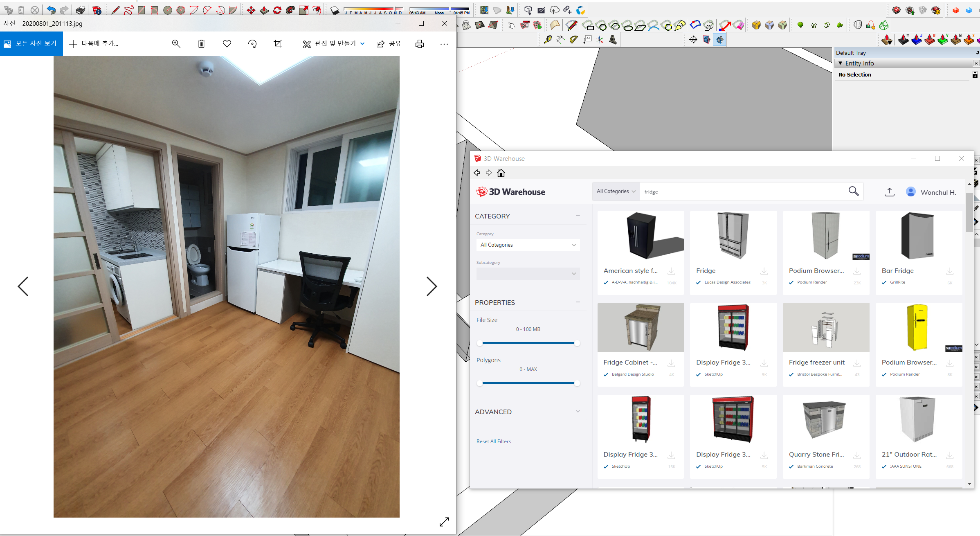Select the Push/Pull tool
Viewport: 980px width, 536px height.
coord(264,10)
